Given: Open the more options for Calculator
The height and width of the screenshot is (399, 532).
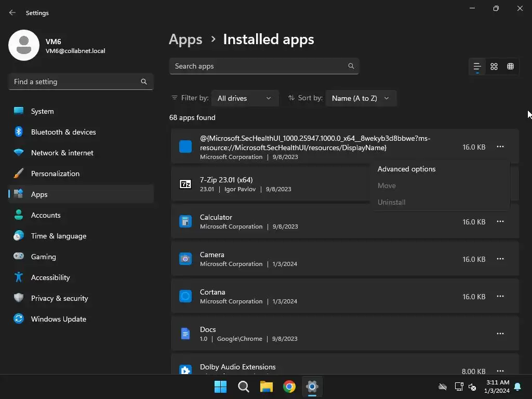Looking at the screenshot, I should point(500,222).
